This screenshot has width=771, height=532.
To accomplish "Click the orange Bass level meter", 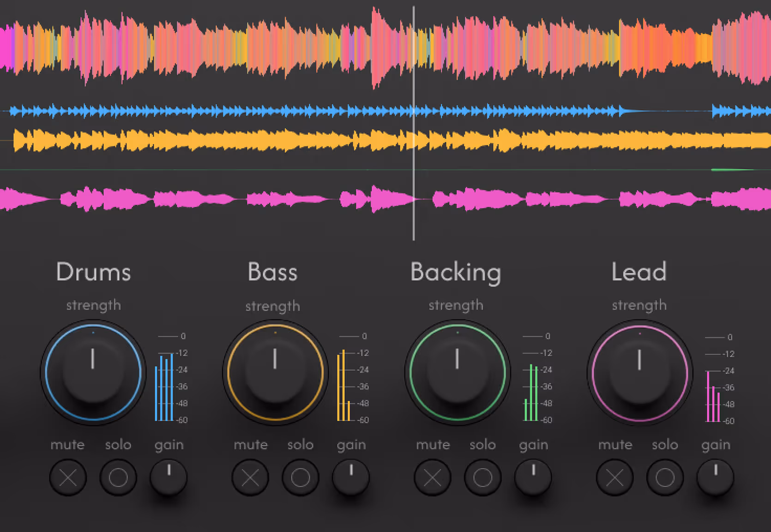I will tap(344, 385).
